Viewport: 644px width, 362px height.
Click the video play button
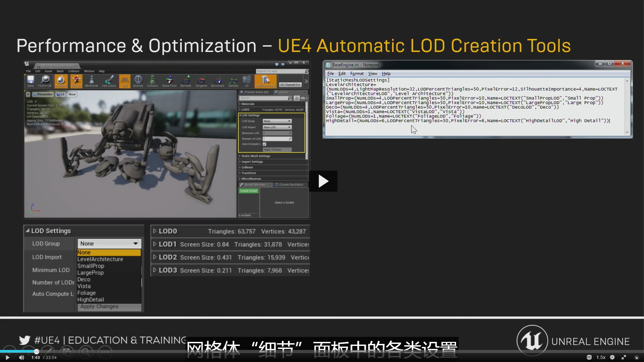click(x=323, y=181)
